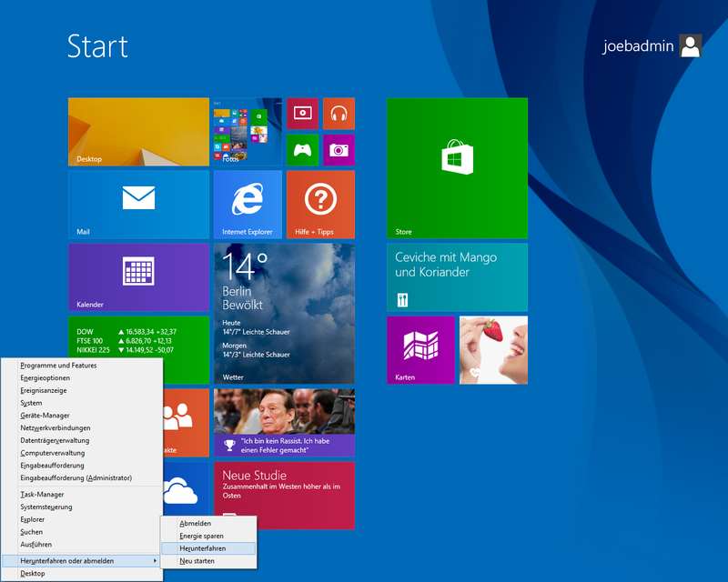Open the Mail tile

pos(138,204)
